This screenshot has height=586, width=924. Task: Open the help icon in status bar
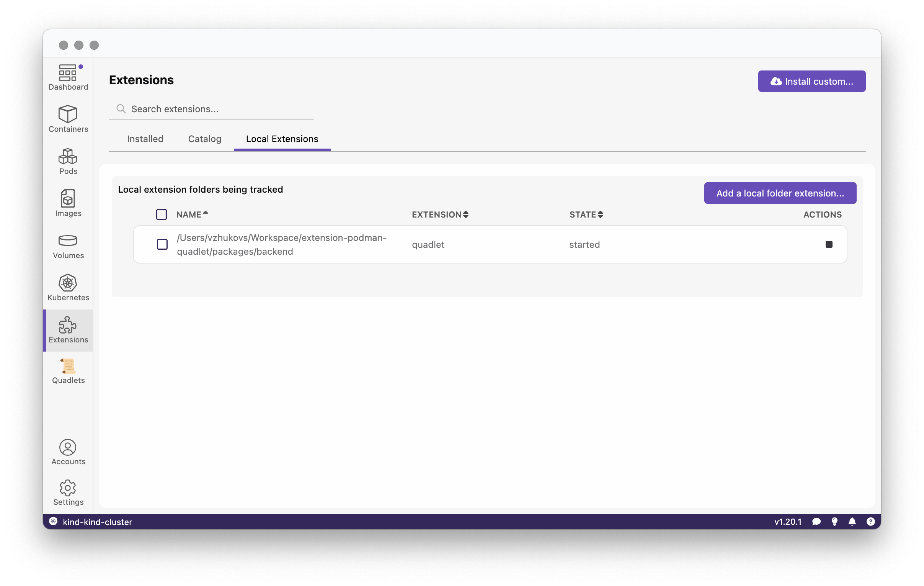(x=870, y=522)
